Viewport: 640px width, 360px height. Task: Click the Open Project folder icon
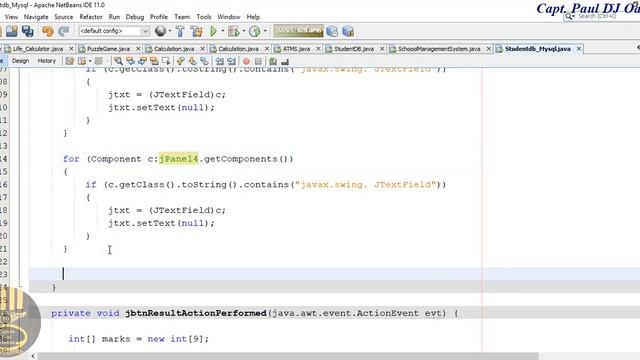click(x=12, y=31)
